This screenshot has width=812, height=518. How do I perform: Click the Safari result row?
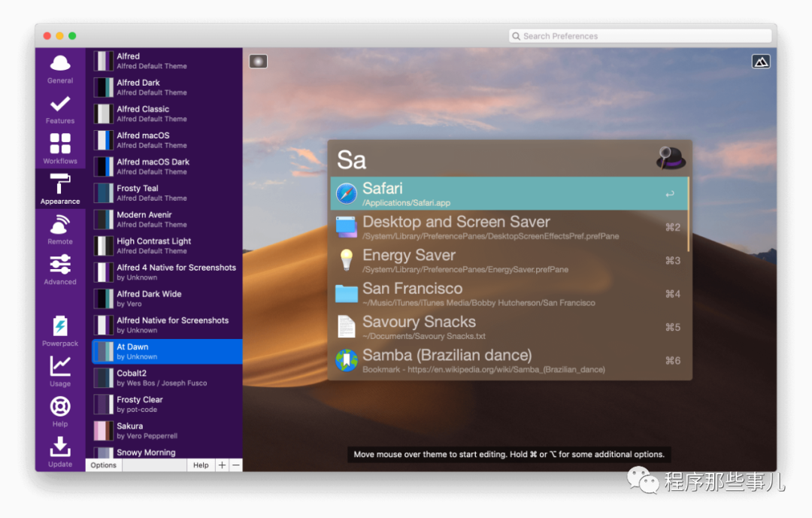pyautogui.click(x=509, y=193)
